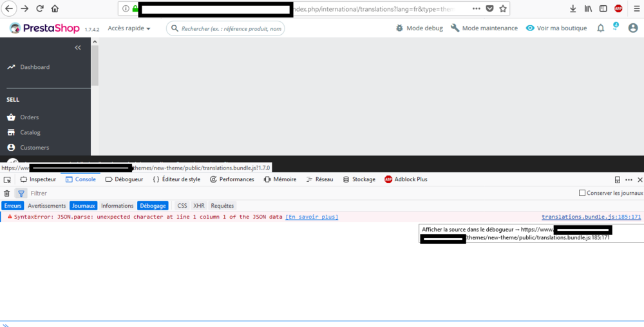Switch to the Stockage tab
This screenshot has width=644, height=327.
359,179
